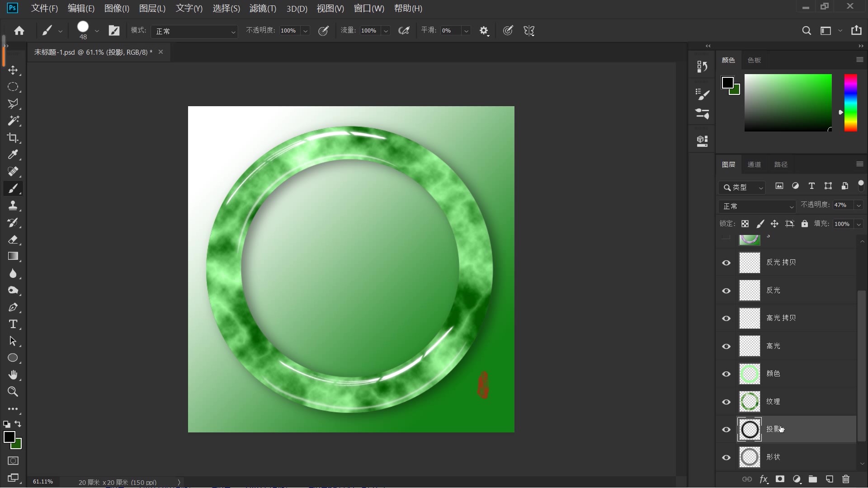Expand the flow 100% slider arrow
Image resolution: width=868 pixels, height=488 pixels.
[386, 31]
